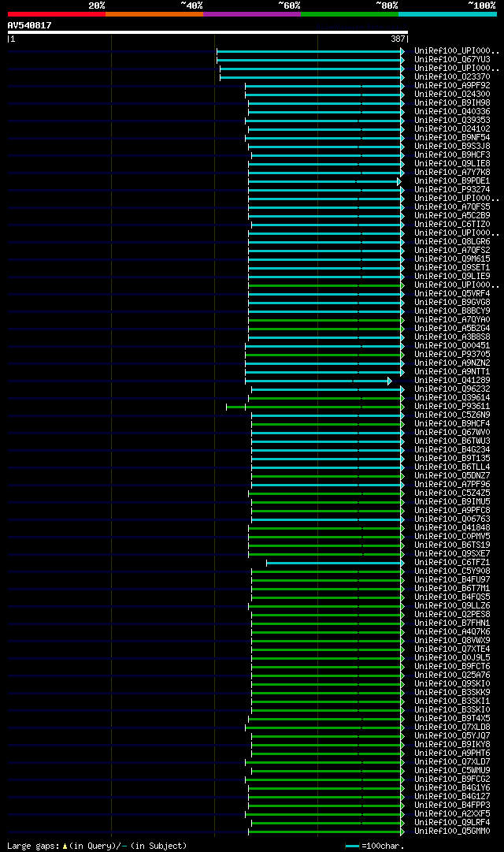Open hit UniRef100_Q67YU3
504x852 pixels.
coord(452,60)
